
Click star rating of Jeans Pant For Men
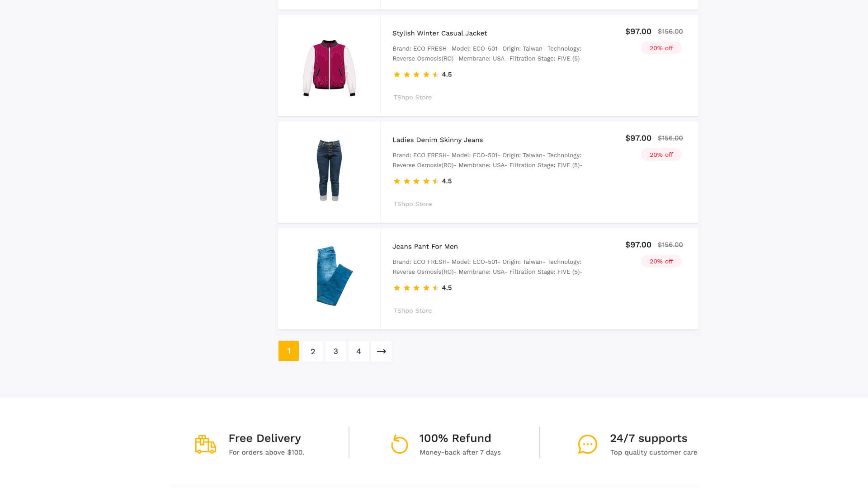tap(416, 288)
